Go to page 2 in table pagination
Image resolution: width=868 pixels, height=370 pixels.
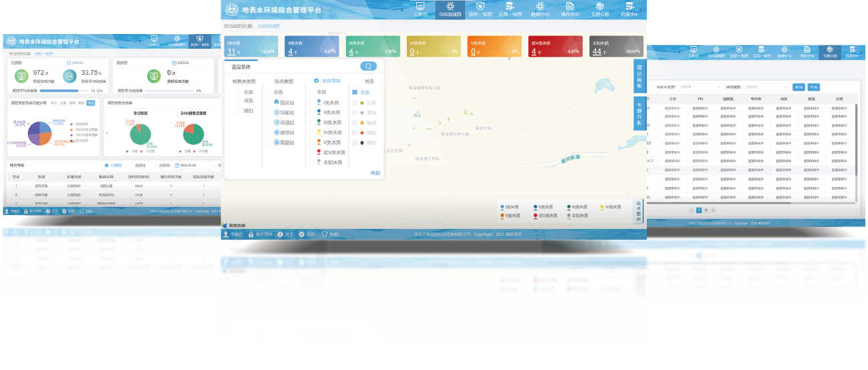(706, 210)
